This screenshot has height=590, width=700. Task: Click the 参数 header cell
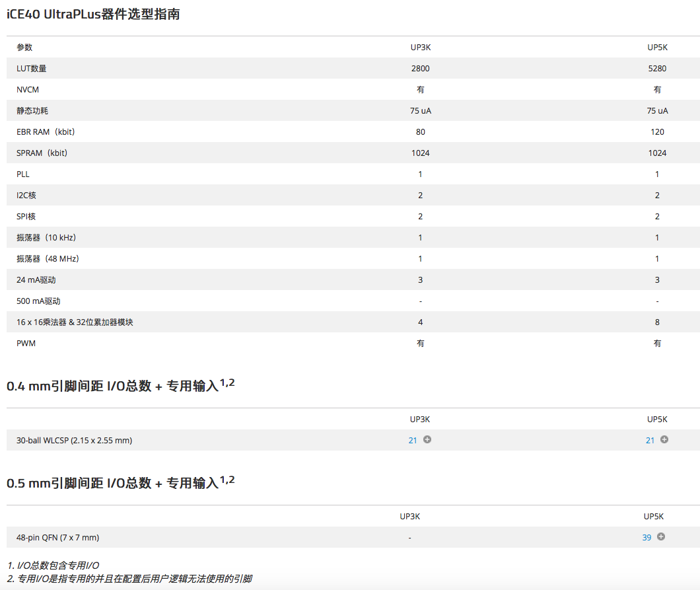(x=24, y=48)
